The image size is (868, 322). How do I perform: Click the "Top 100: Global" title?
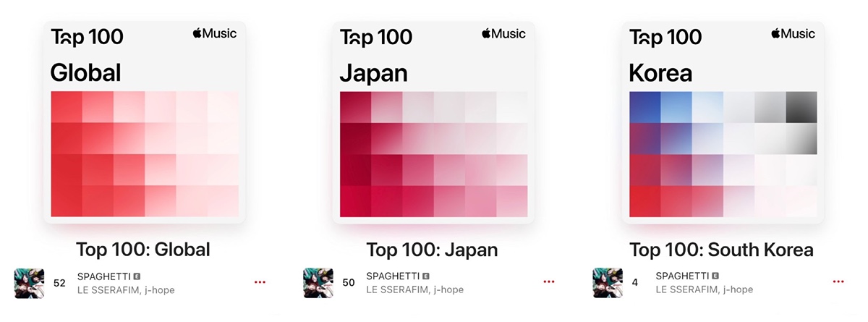click(x=143, y=250)
